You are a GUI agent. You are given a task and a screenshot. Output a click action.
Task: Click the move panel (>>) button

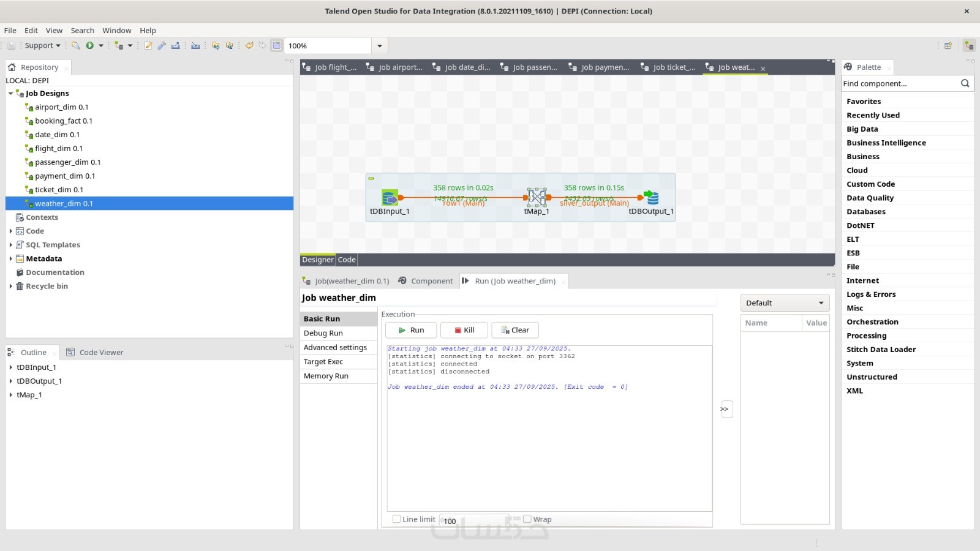click(x=726, y=409)
